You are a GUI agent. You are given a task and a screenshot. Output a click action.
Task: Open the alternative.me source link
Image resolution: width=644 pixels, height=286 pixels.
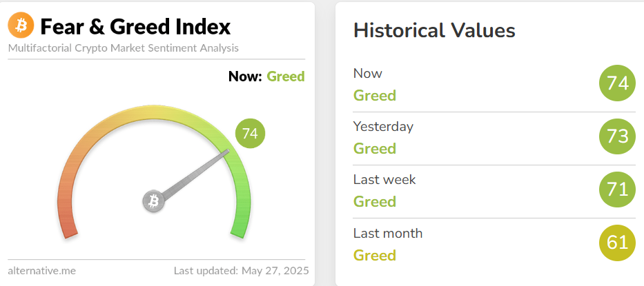42,270
